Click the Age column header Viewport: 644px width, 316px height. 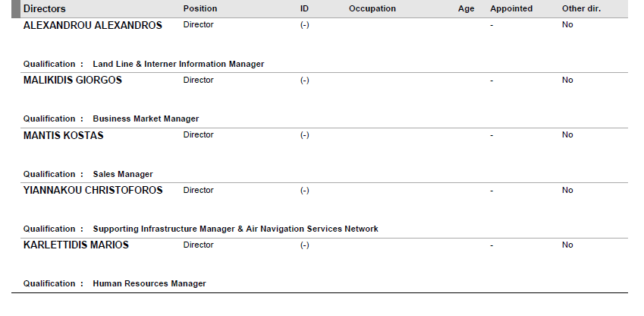tap(467, 8)
